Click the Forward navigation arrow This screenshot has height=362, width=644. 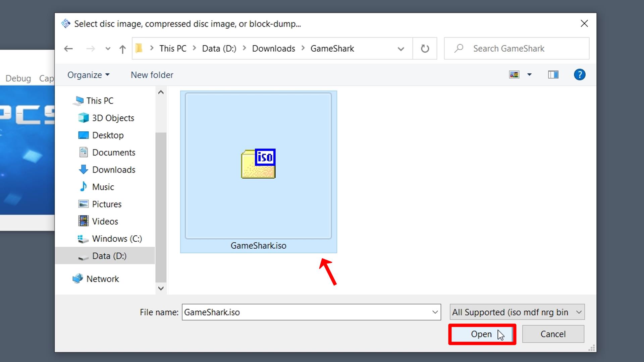[x=90, y=49]
